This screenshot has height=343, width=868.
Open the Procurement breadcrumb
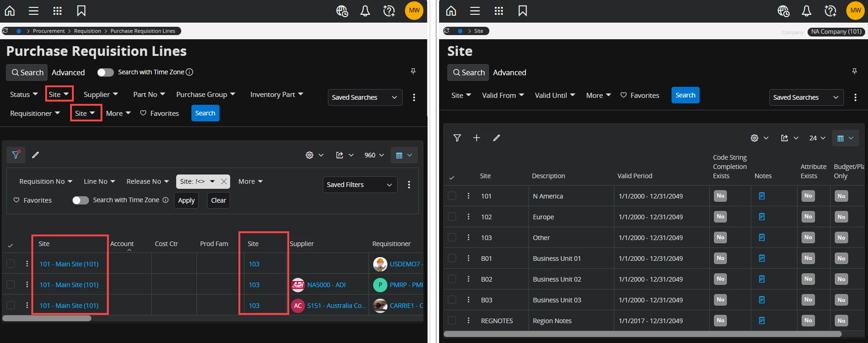[x=49, y=31]
